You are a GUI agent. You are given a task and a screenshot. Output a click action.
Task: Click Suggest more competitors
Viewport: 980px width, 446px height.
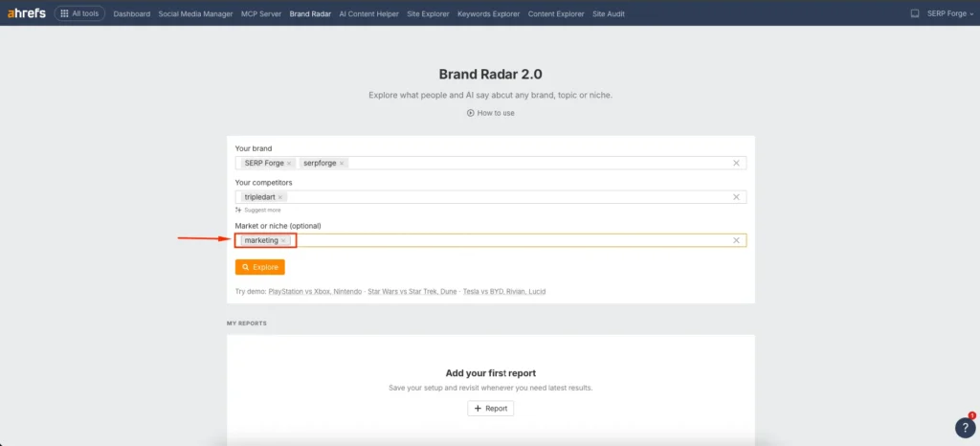[258, 210]
